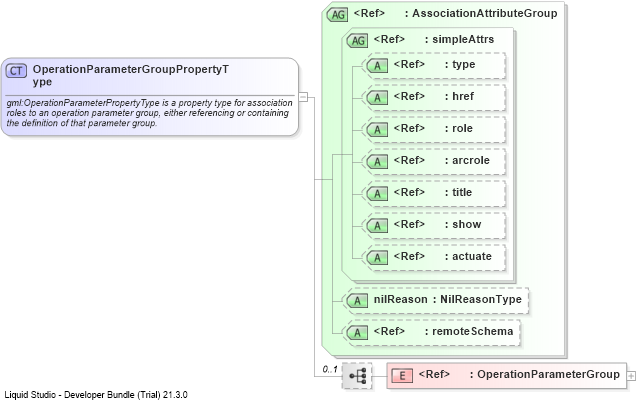Image resolution: width=636 pixels, height=400 pixels.
Task: Expand the OperationParameterGroup element
Action: (x=631, y=376)
